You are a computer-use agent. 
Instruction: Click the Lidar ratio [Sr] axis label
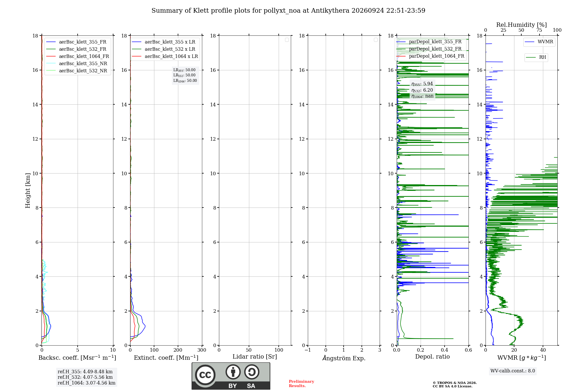click(x=255, y=357)
